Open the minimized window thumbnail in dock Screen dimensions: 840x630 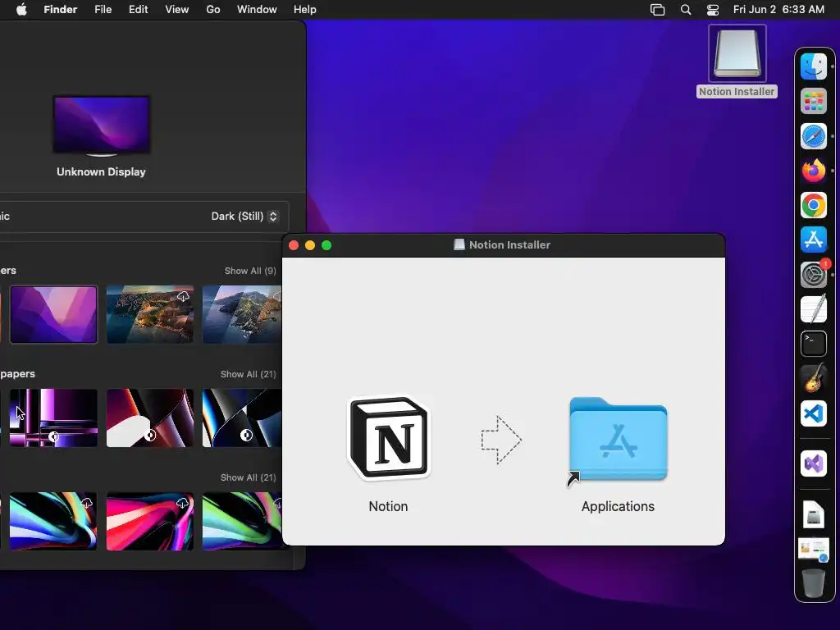(x=813, y=550)
